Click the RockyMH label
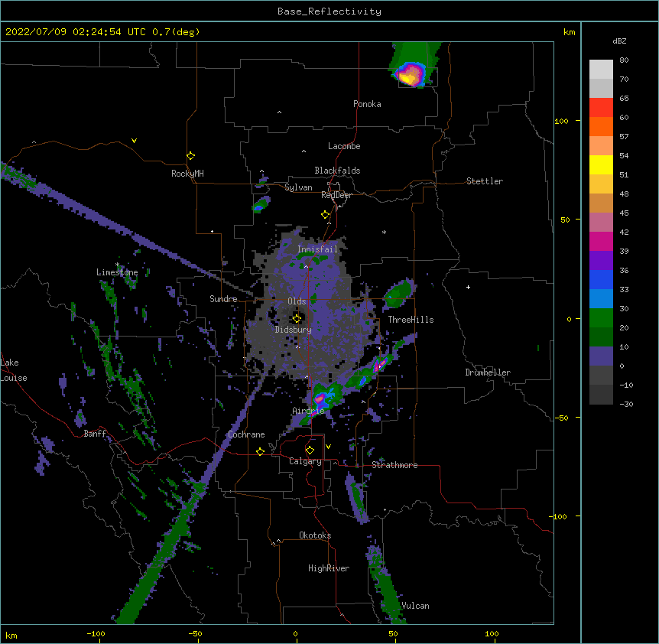 pos(187,173)
